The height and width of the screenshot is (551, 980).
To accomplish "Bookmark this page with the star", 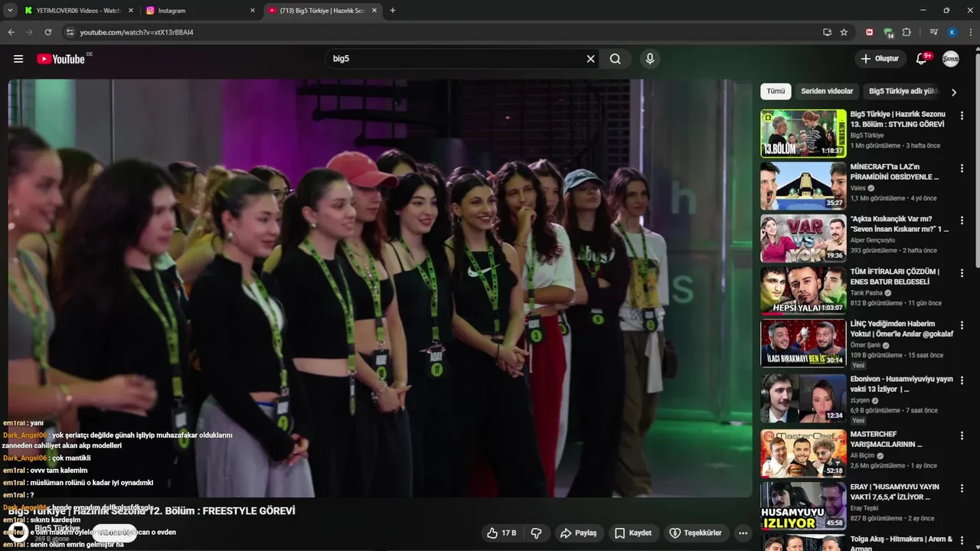I will click(x=844, y=32).
